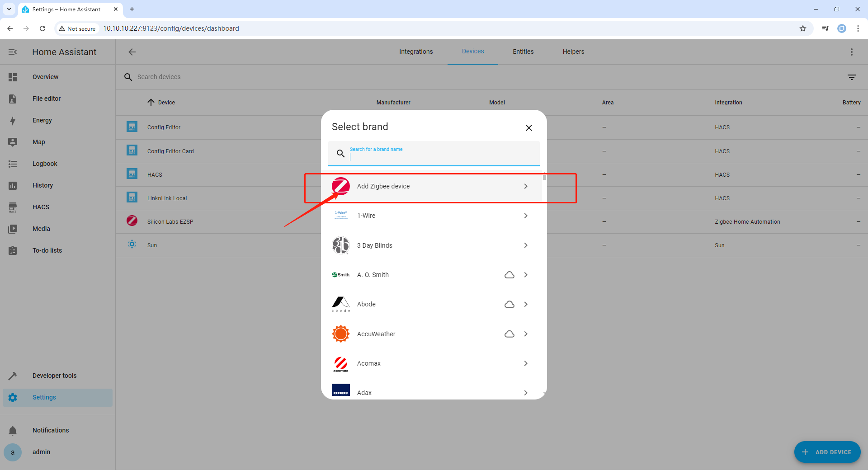Go to the Helpers tab
868x470 pixels.
[x=573, y=52]
